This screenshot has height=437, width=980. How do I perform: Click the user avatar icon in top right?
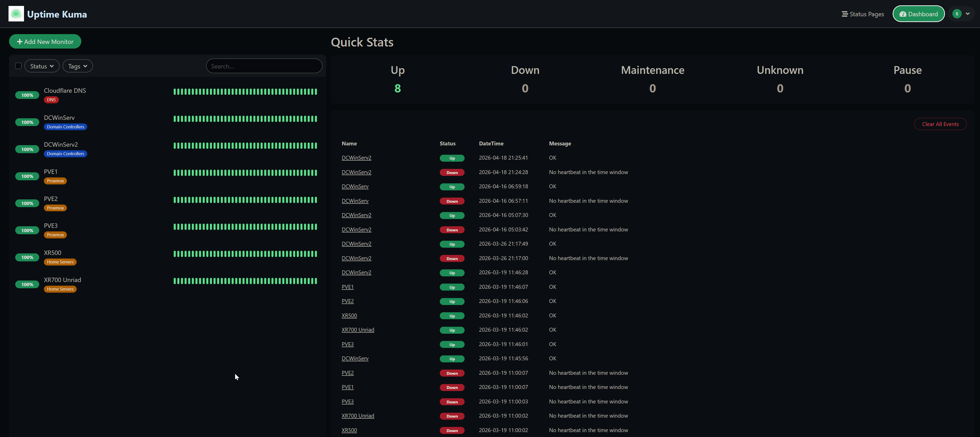click(x=957, y=13)
